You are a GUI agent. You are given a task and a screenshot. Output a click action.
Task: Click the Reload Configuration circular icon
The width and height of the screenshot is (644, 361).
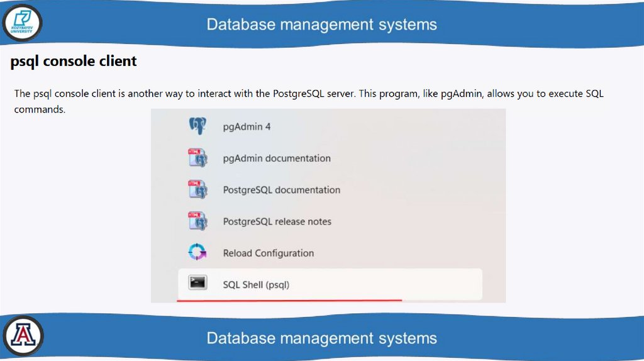click(x=197, y=253)
